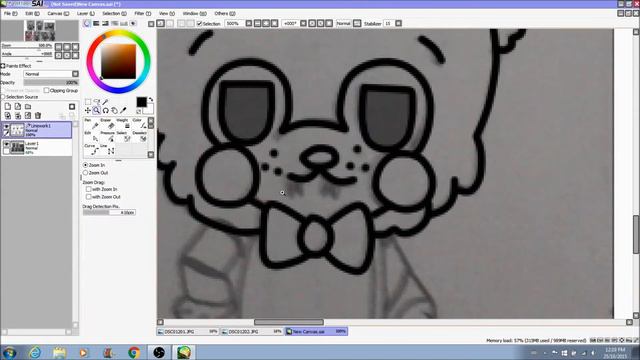Open the Canvas menu
The width and height of the screenshot is (640, 360).
pos(58,13)
